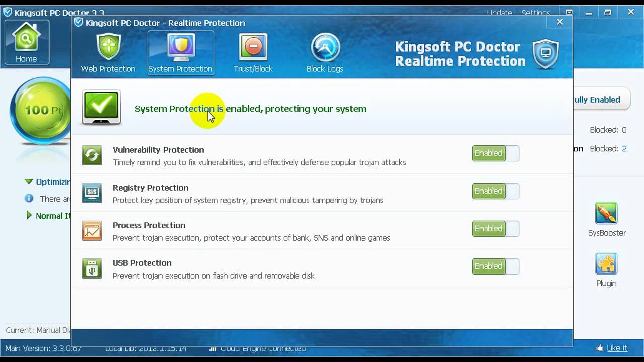Select the System Protection tab
The height and width of the screenshot is (362, 644).
coord(181,53)
